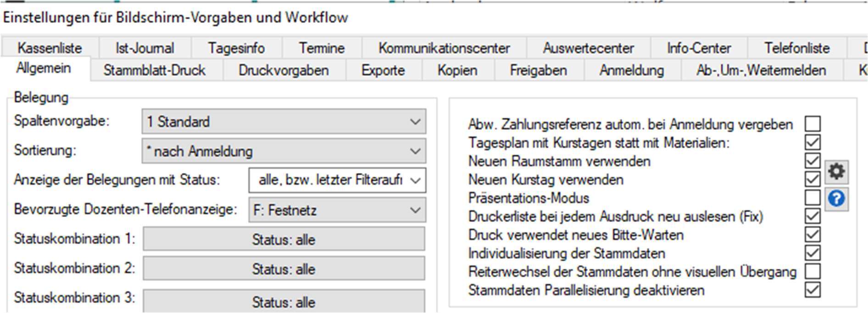868x313 pixels.
Task: Open the Termine tab
Action: tap(322, 48)
